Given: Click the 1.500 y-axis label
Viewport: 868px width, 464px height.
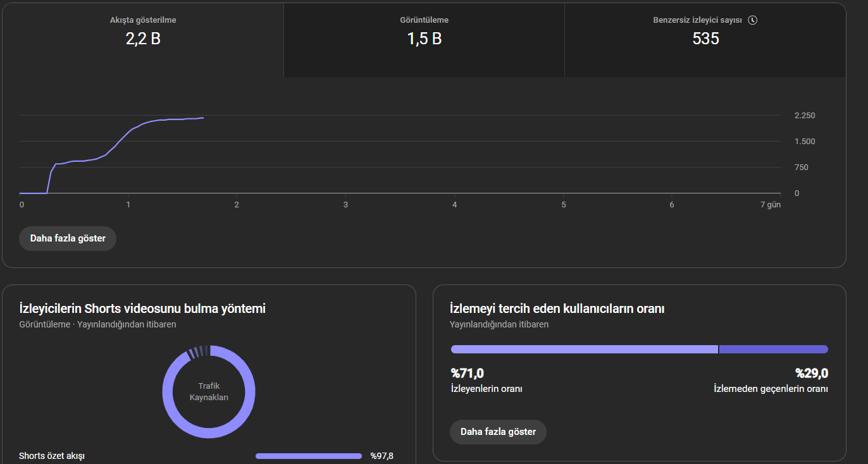Looking at the screenshot, I should (805, 142).
